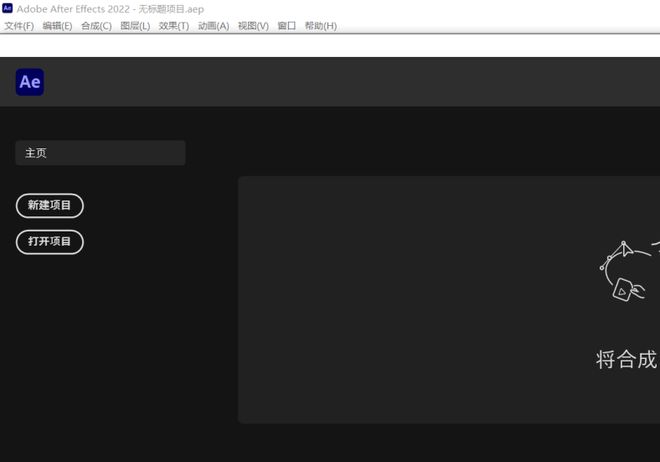Viewport: 660px width, 462px height.
Task: Open the 视图(V) menu
Action: point(253,26)
